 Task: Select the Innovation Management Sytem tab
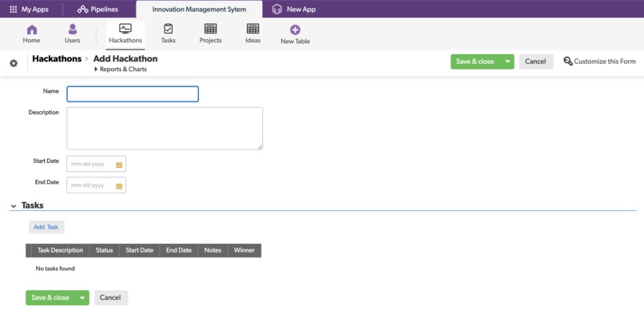click(199, 9)
